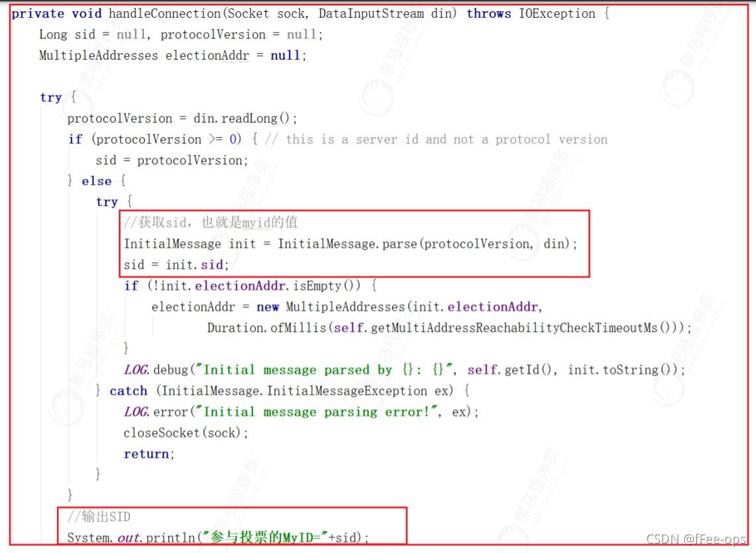Image resolution: width=756 pixels, height=553 pixels.
Task: Click 'self.getId()' in the debug statement
Action: point(509,370)
